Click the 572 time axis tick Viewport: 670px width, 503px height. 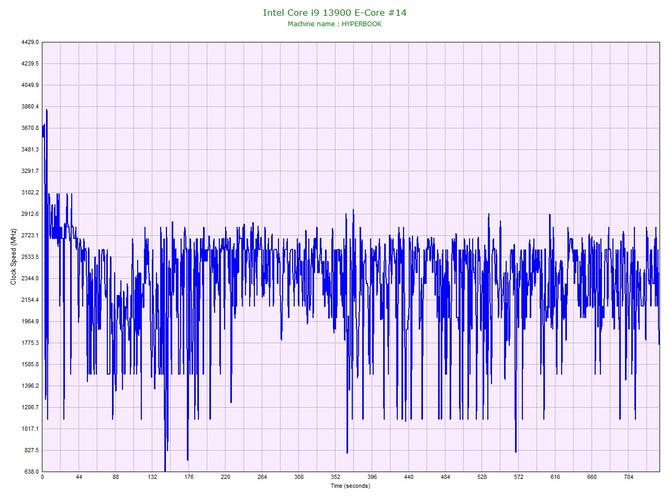point(519,477)
